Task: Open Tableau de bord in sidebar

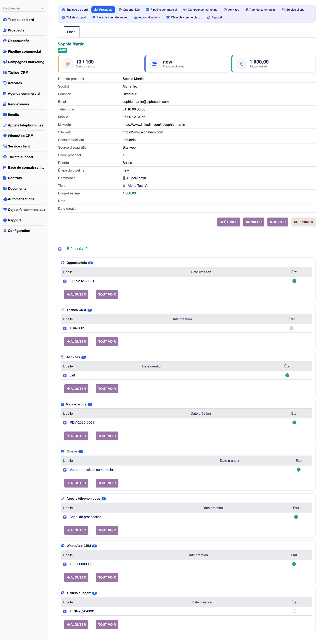Action: point(21,20)
